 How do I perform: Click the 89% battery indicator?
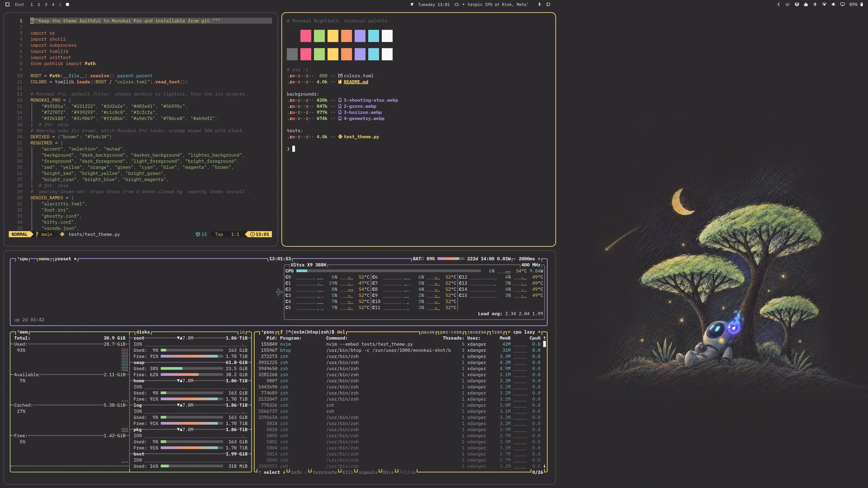[856, 5]
